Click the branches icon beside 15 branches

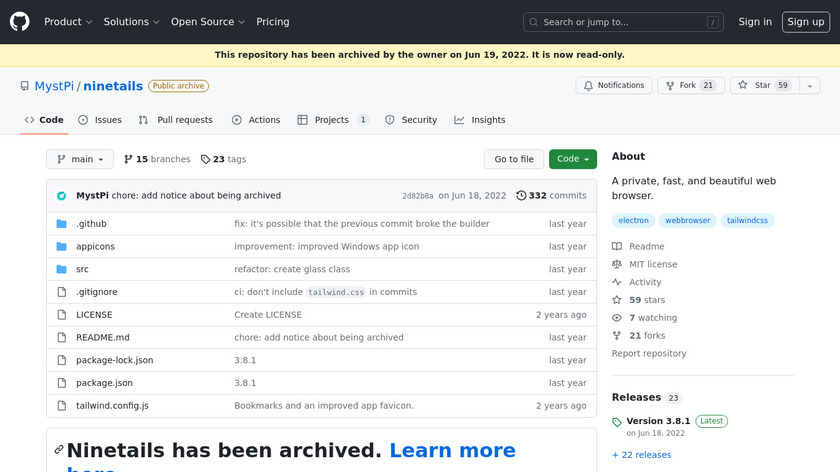(128, 159)
